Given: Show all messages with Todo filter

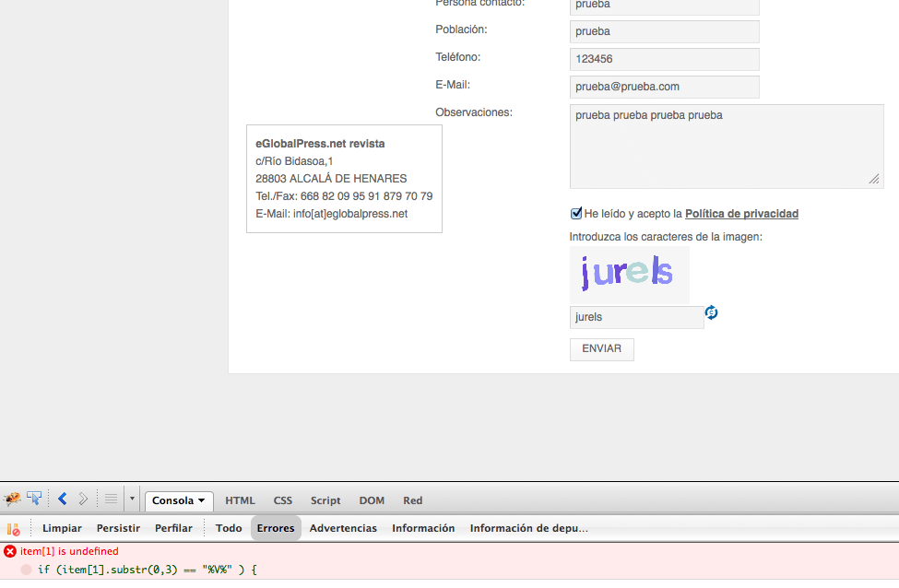Looking at the screenshot, I should pos(229,528).
